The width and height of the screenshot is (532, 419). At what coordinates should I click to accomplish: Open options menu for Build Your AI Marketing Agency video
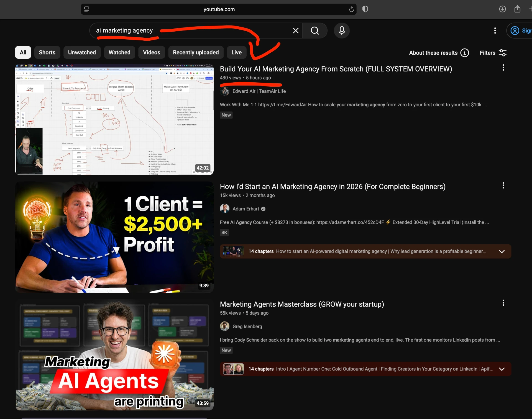point(503,68)
